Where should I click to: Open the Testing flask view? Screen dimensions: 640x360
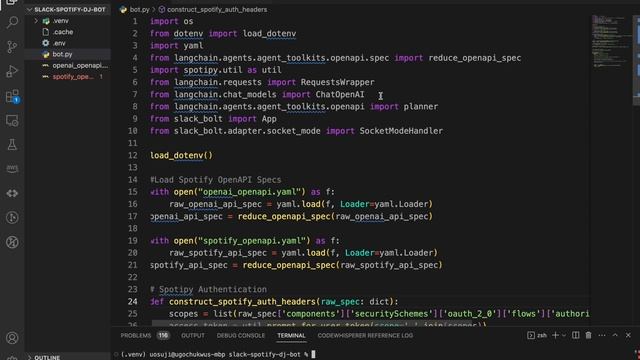tap(12, 144)
